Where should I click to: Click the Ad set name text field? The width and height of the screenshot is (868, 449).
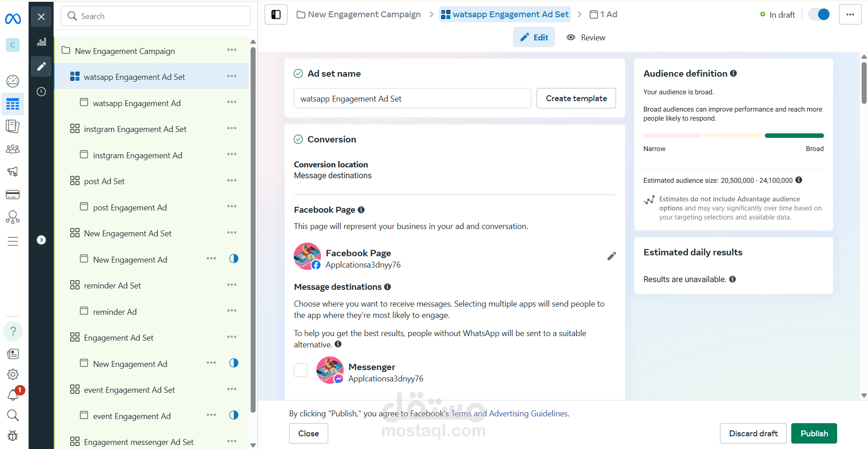pyautogui.click(x=412, y=98)
